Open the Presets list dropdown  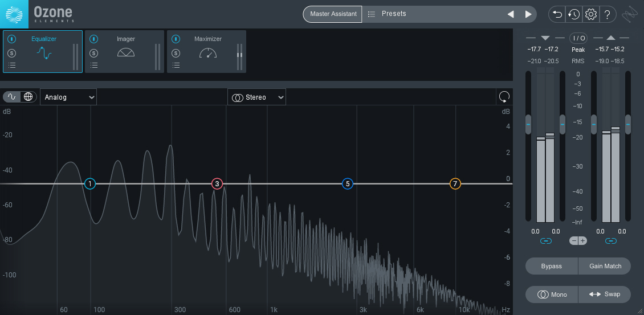[x=433, y=14]
